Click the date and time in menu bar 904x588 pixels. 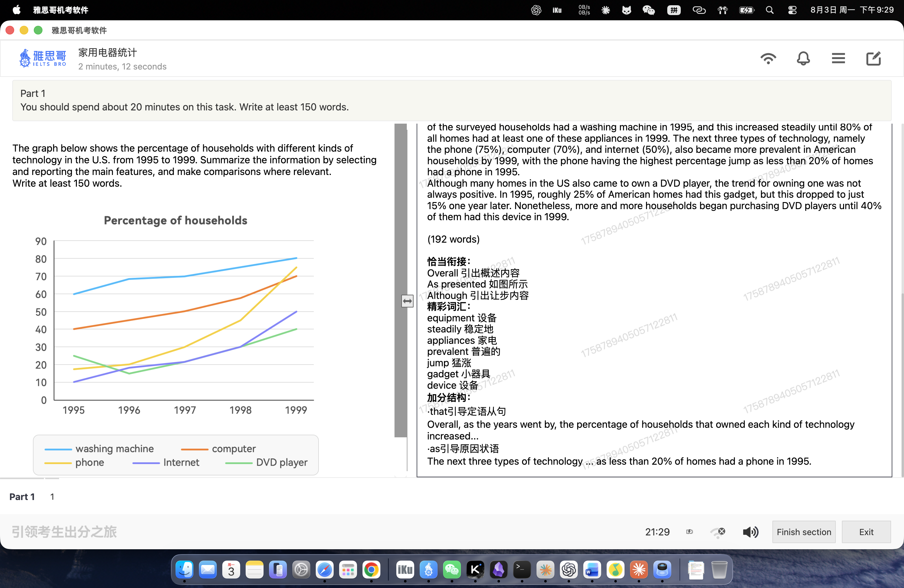click(852, 10)
